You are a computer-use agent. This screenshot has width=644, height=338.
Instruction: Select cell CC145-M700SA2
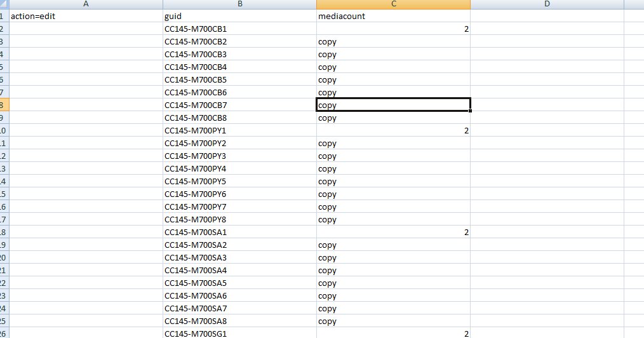240,245
